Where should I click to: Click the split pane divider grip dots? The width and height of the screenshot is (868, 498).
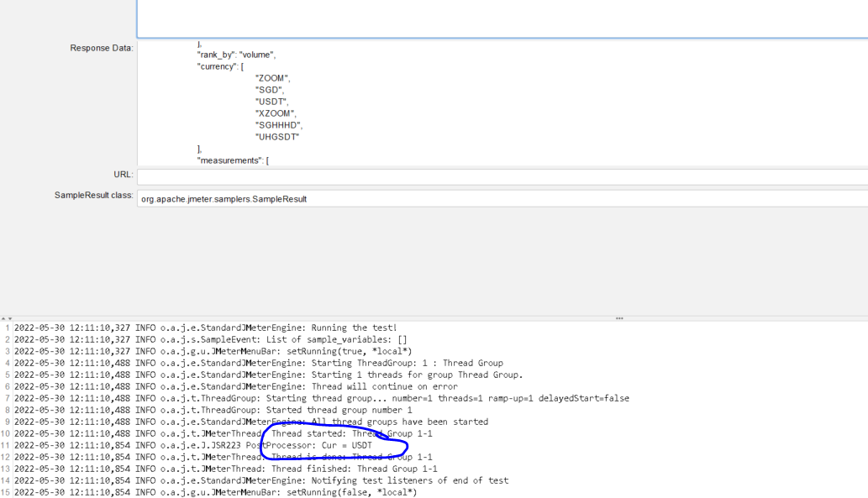(619, 318)
